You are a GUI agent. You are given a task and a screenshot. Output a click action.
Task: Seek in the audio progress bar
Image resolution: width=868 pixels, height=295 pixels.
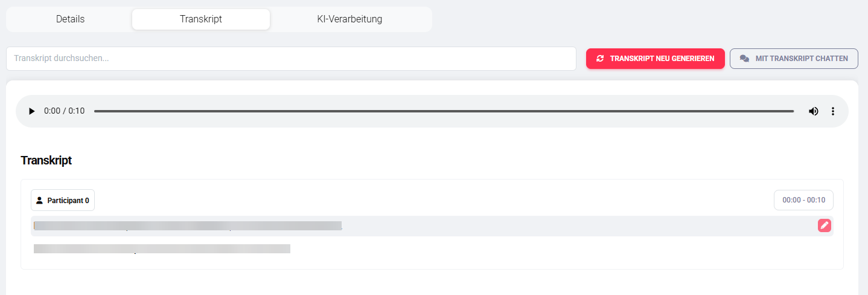pyautogui.click(x=444, y=111)
